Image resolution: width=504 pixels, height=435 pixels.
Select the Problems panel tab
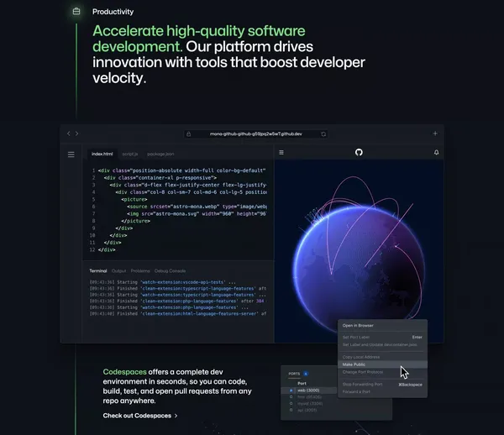click(140, 271)
